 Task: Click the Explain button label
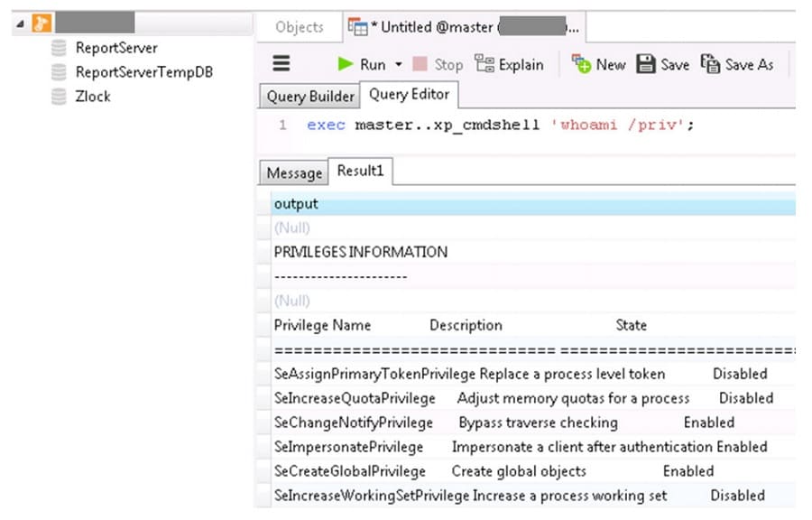tap(521, 65)
